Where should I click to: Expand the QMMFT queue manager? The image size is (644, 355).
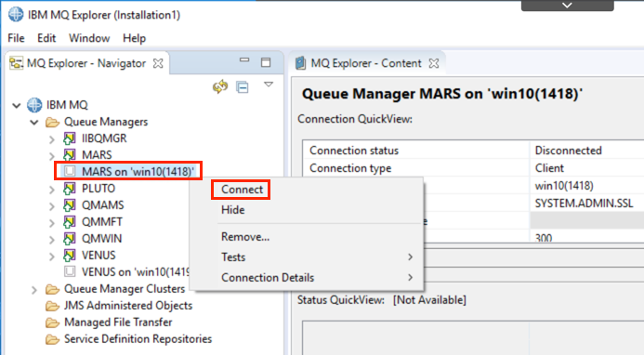click(x=52, y=223)
